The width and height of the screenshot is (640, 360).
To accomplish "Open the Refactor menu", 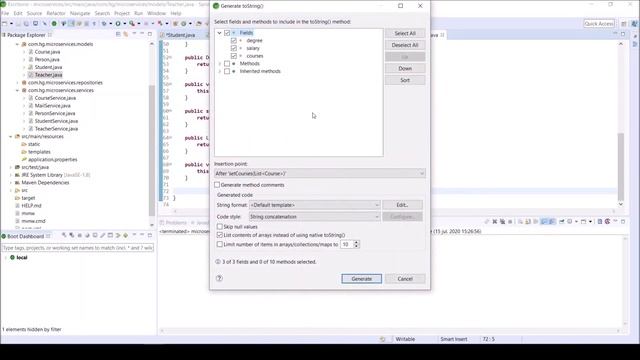I will [56, 13].
